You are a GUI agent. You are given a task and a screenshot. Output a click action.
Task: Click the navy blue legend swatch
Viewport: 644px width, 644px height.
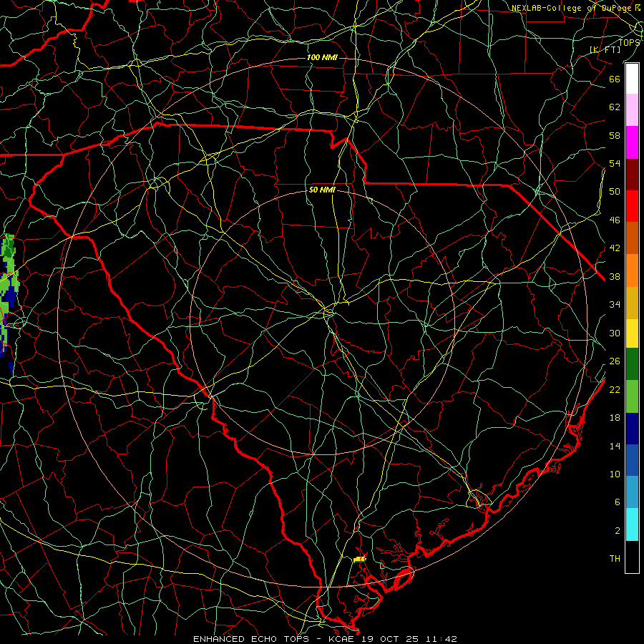click(632, 429)
